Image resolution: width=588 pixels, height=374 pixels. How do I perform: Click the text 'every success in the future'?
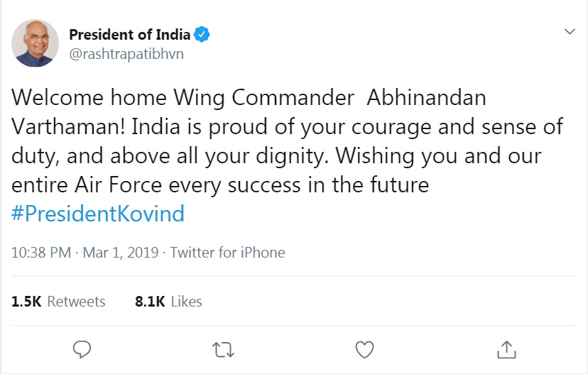point(299,185)
